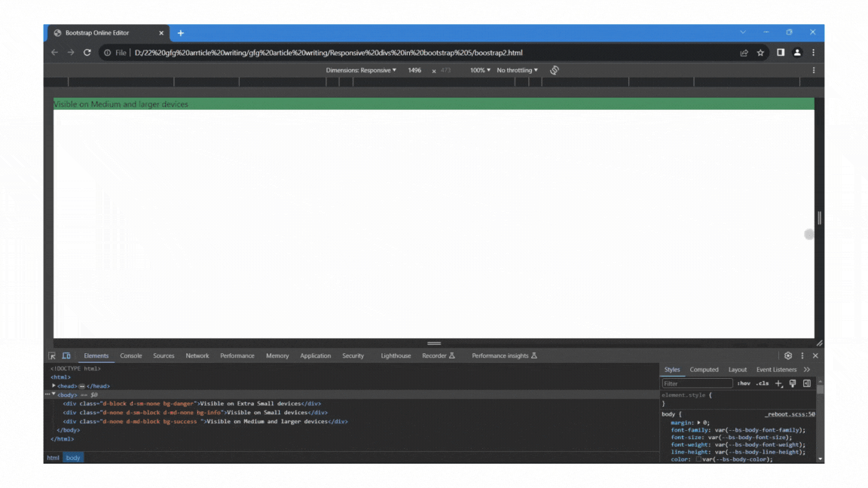868x488 pixels.
Task: Close the Bootstrap Online Editor tab
Action: click(x=161, y=33)
